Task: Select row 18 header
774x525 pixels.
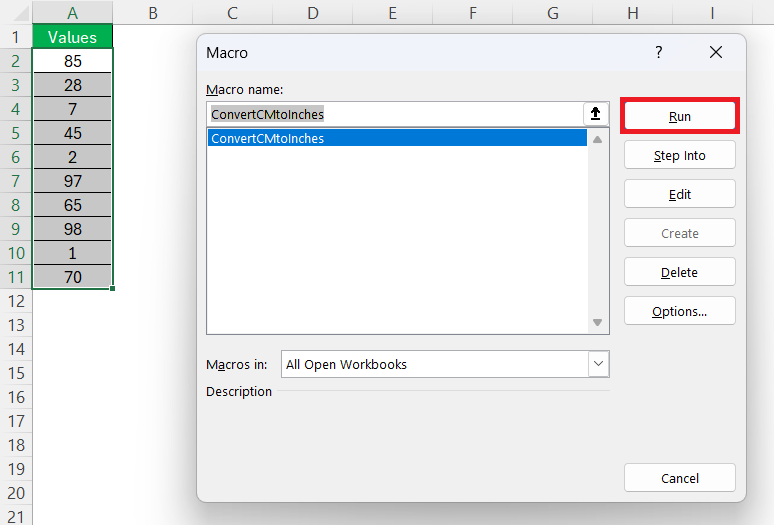Action: coord(16,445)
